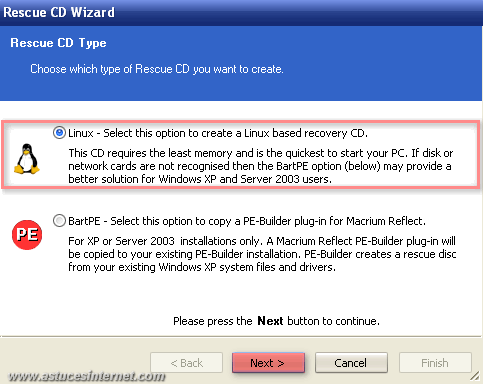Image resolution: width=483 pixels, height=384 pixels.
Task: Click the 'Rescue CD Type' heading
Action: click(58, 43)
